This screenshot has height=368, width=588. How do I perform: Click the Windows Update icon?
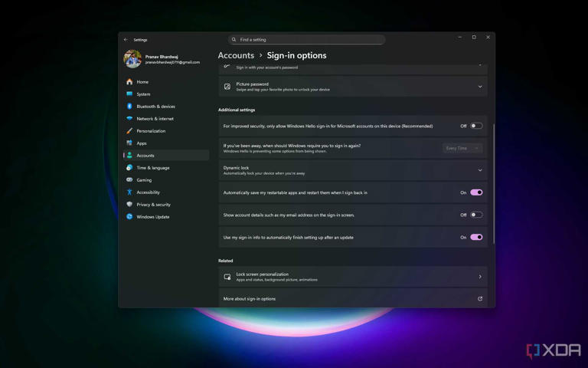tap(129, 217)
